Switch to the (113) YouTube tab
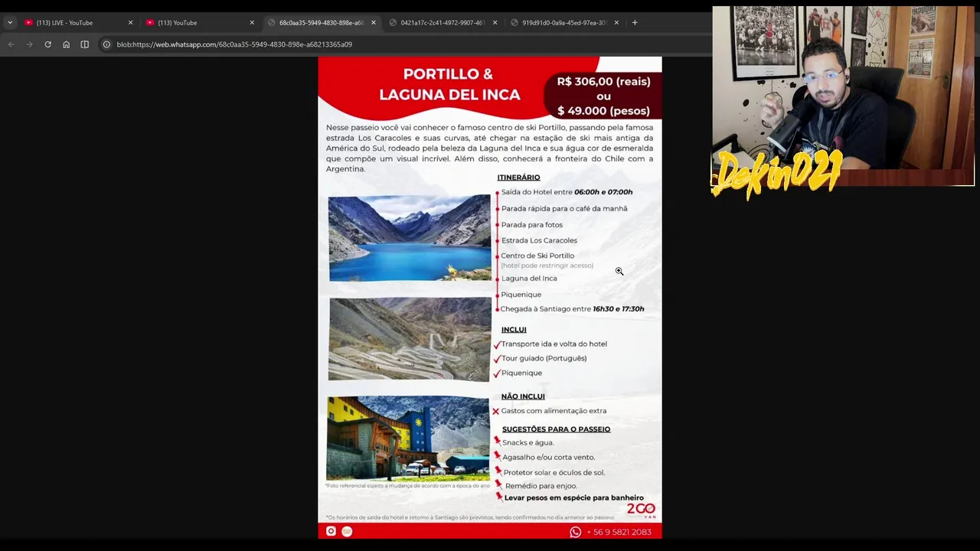 pyautogui.click(x=198, y=23)
